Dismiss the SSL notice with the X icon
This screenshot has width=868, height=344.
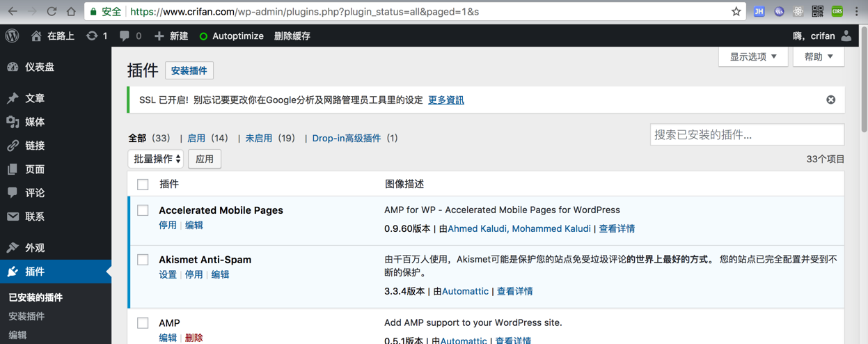coord(830,100)
